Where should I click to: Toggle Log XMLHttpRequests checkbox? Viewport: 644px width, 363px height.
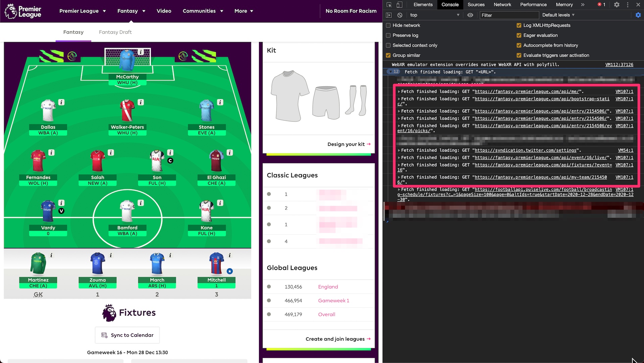(x=519, y=25)
